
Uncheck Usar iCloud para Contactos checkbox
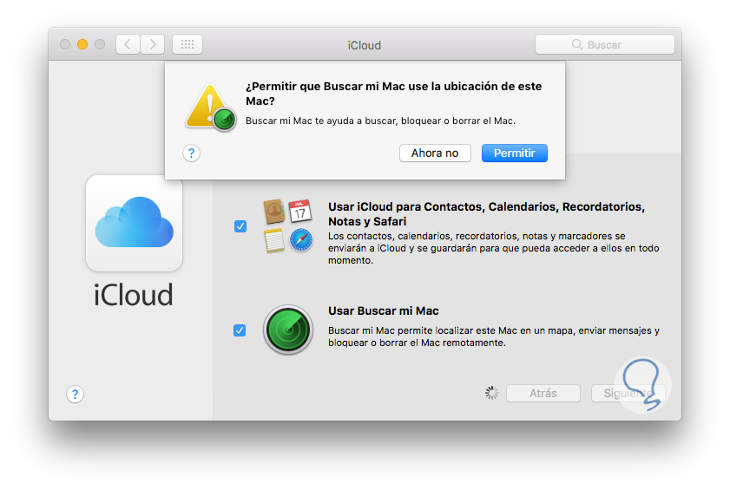click(x=240, y=226)
